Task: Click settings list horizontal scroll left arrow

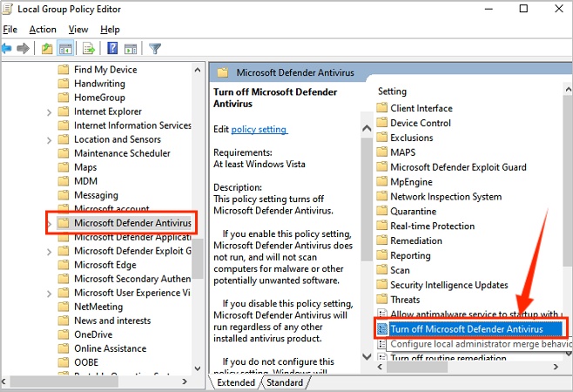Action: click(380, 367)
